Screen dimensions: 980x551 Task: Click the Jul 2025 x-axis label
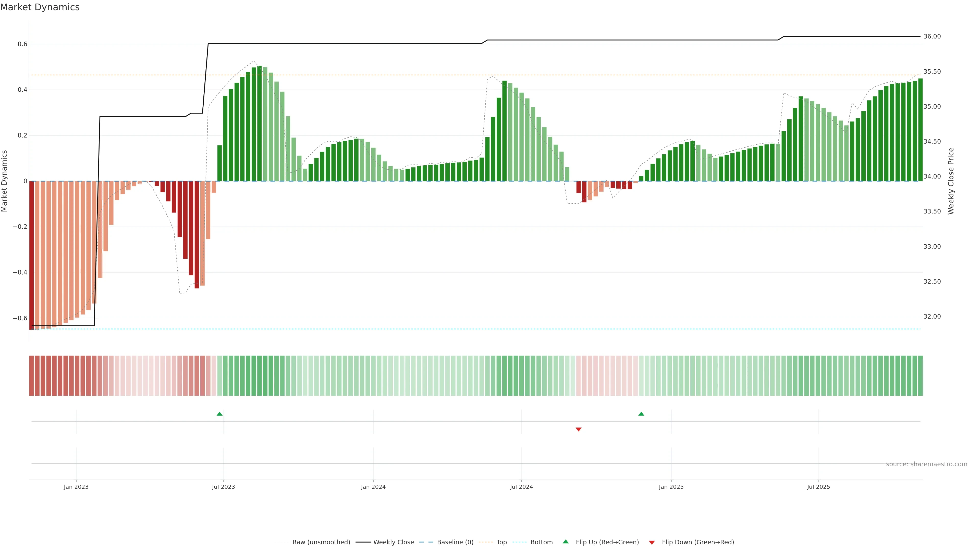point(818,487)
